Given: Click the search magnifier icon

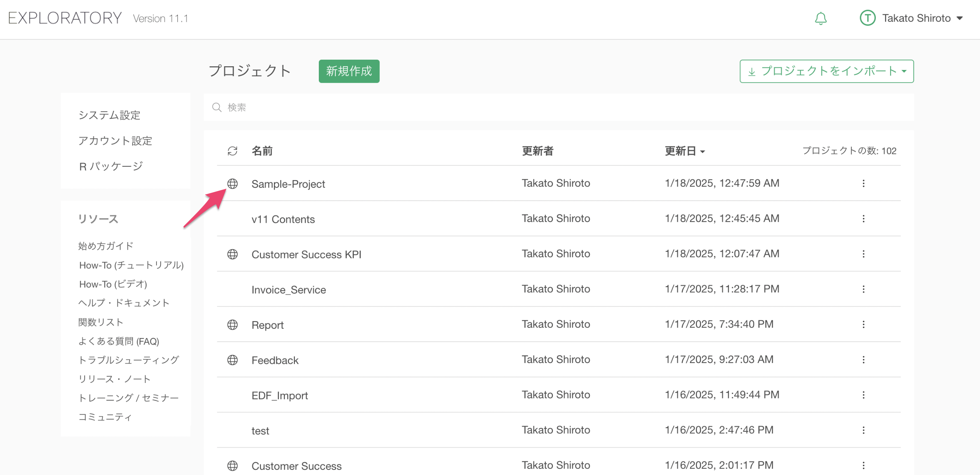Looking at the screenshot, I should point(217,107).
